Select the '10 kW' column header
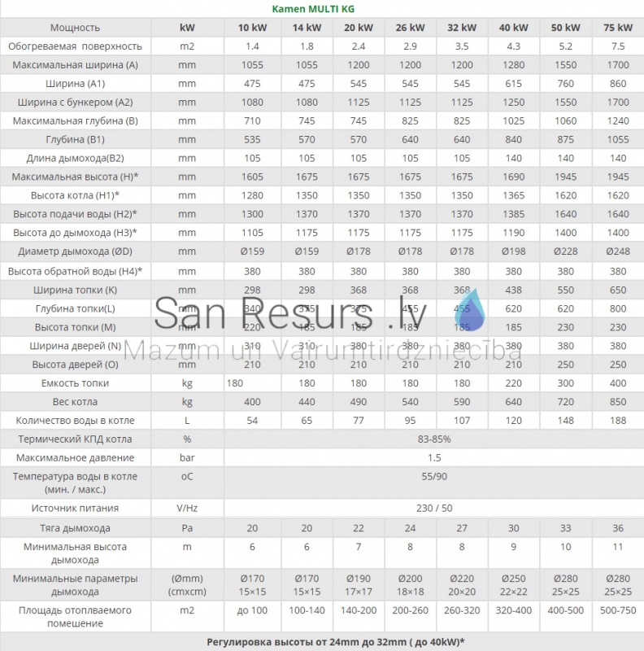The height and width of the screenshot is (651, 644). [x=252, y=28]
